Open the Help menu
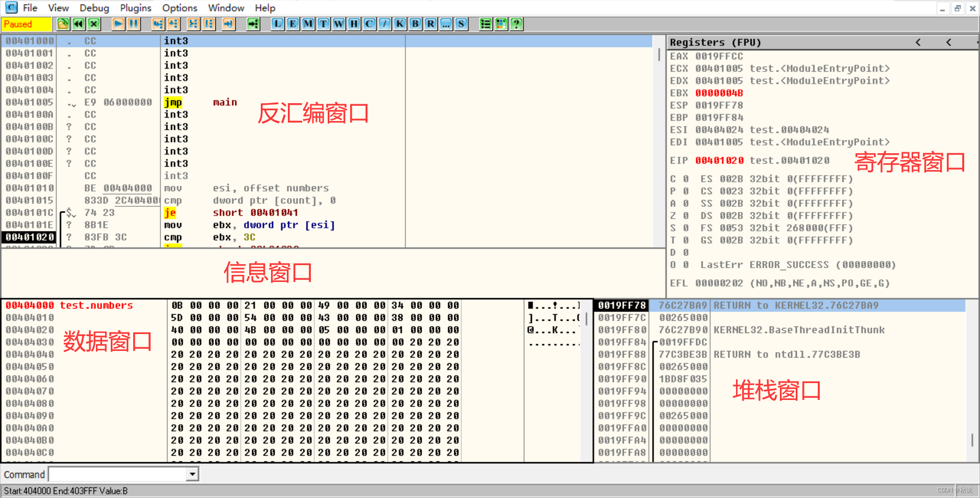The image size is (980, 498). pos(265,8)
